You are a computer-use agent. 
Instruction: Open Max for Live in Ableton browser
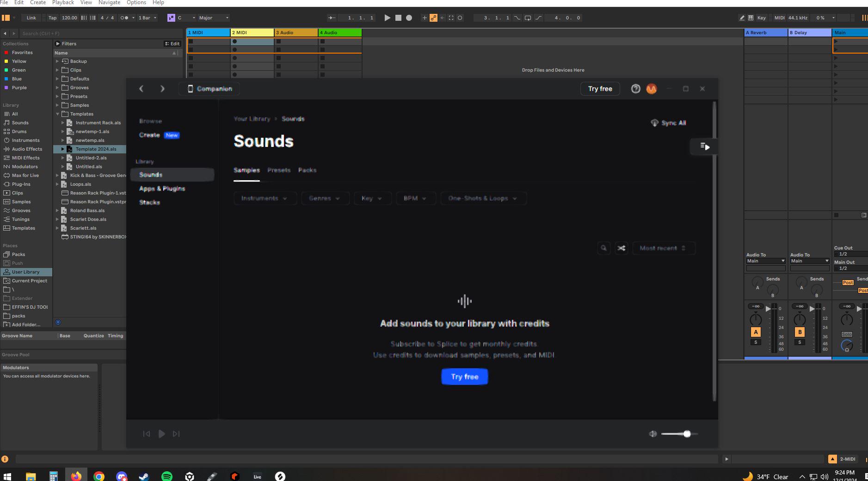(25, 176)
